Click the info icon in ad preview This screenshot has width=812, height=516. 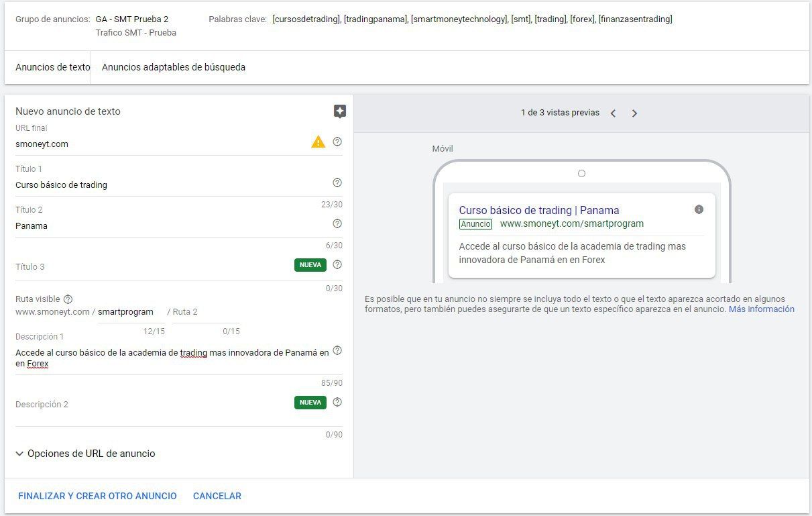coord(699,209)
